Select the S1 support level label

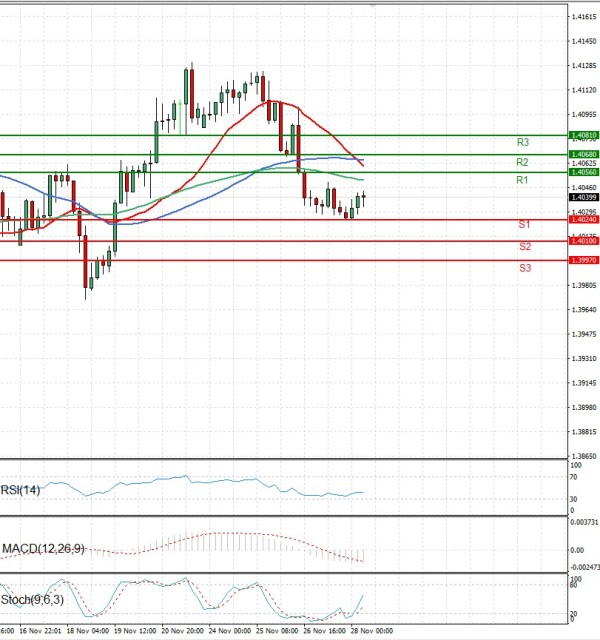pyautogui.click(x=524, y=225)
